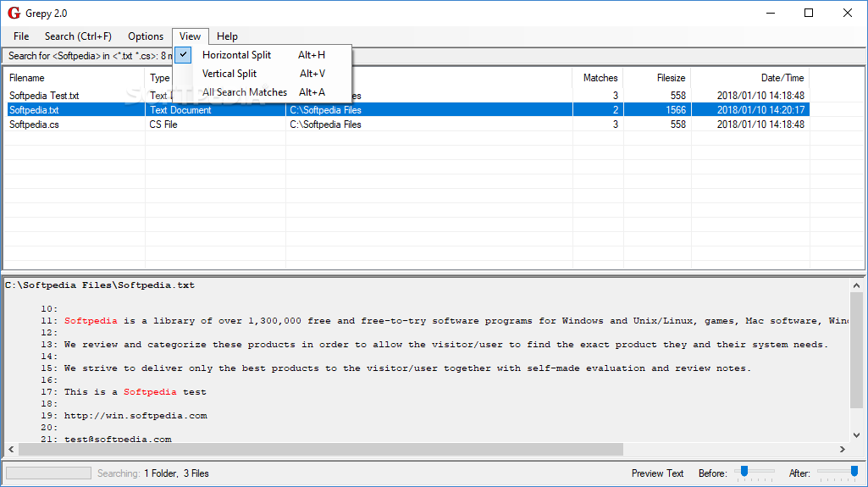The height and width of the screenshot is (487, 868).
Task: Toggle the Horizontal Split option
Action: 263,55
